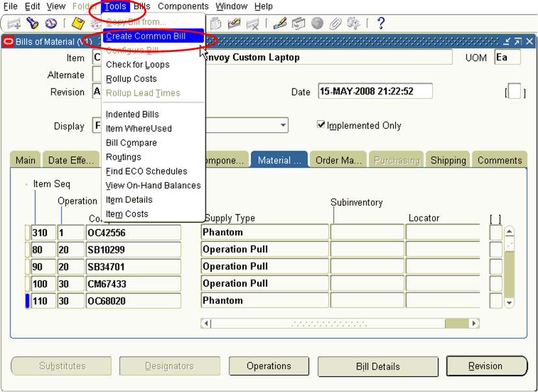The image size is (538, 392).
Task: Click the Translations globe icon
Action: click(317, 23)
